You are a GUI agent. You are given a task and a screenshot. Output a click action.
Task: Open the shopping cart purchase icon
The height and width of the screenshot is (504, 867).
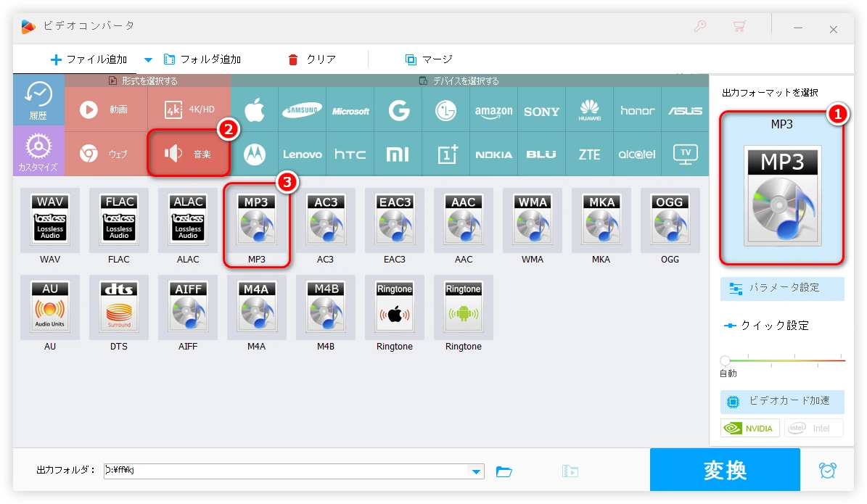pos(739,27)
